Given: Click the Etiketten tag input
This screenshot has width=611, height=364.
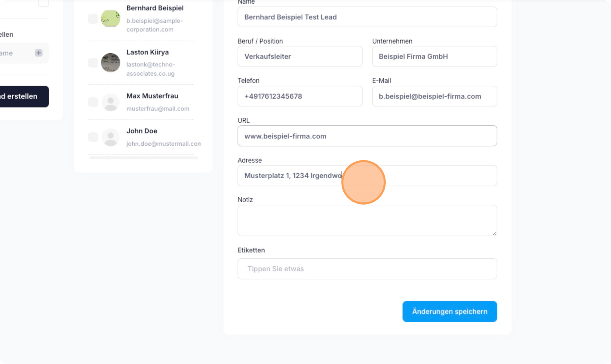Looking at the screenshot, I should tap(367, 269).
